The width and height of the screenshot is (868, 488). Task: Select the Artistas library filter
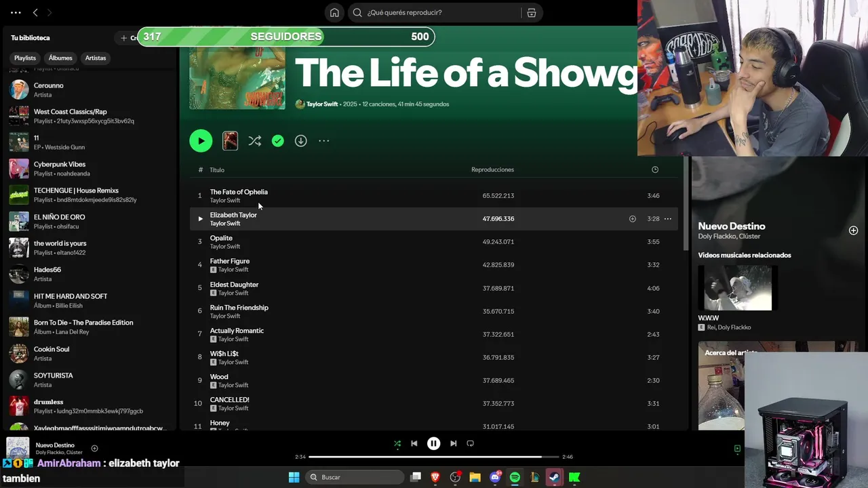point(96,58)
